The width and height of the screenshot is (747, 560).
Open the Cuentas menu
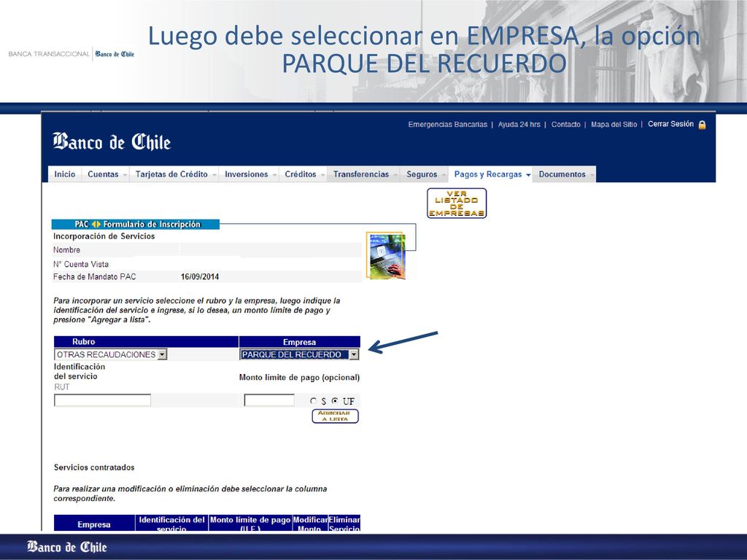(106, 174)
